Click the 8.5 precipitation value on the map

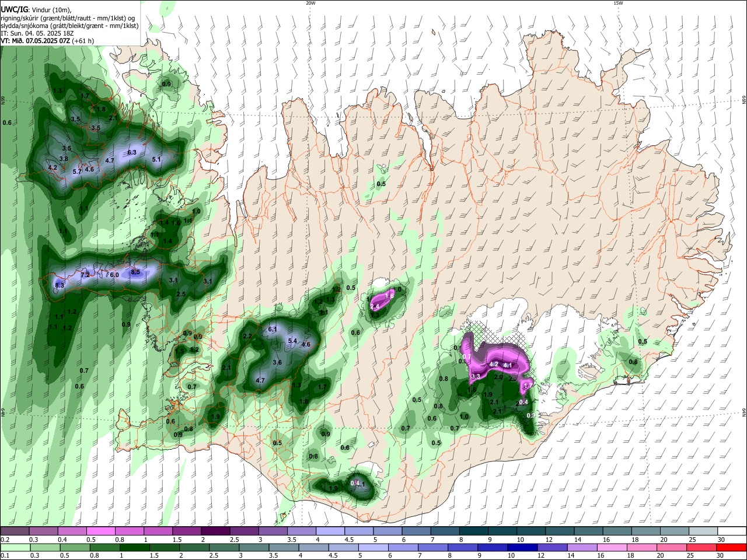(x=135, y=272)
